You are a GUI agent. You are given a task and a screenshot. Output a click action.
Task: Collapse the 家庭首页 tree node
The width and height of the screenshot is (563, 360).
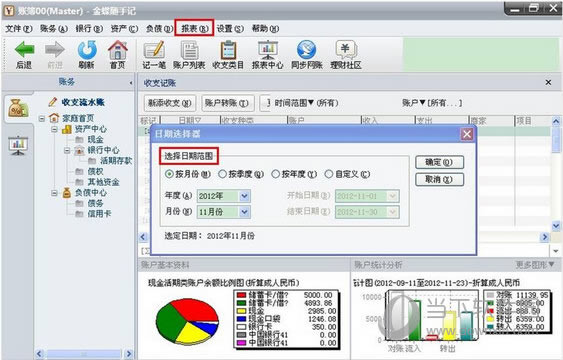click(42, 118)
